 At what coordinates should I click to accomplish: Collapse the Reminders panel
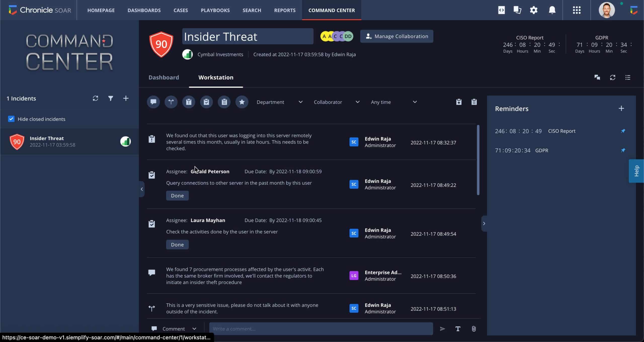484,223
